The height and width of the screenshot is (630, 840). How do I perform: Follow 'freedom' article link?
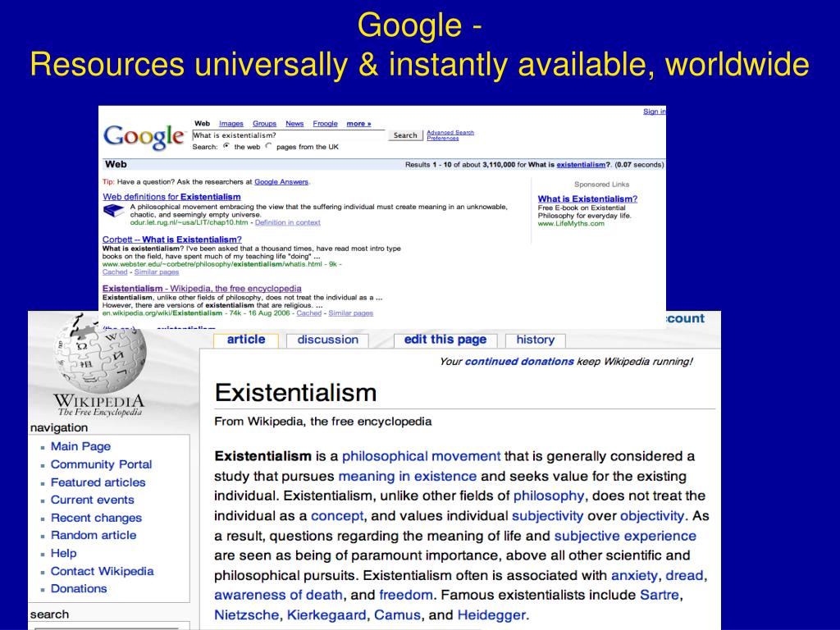coord(405,596)
